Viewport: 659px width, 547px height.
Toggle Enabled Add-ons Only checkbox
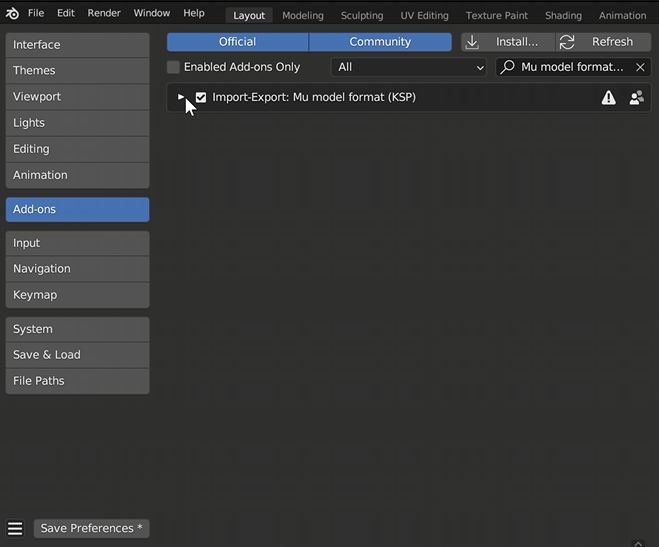174,67
